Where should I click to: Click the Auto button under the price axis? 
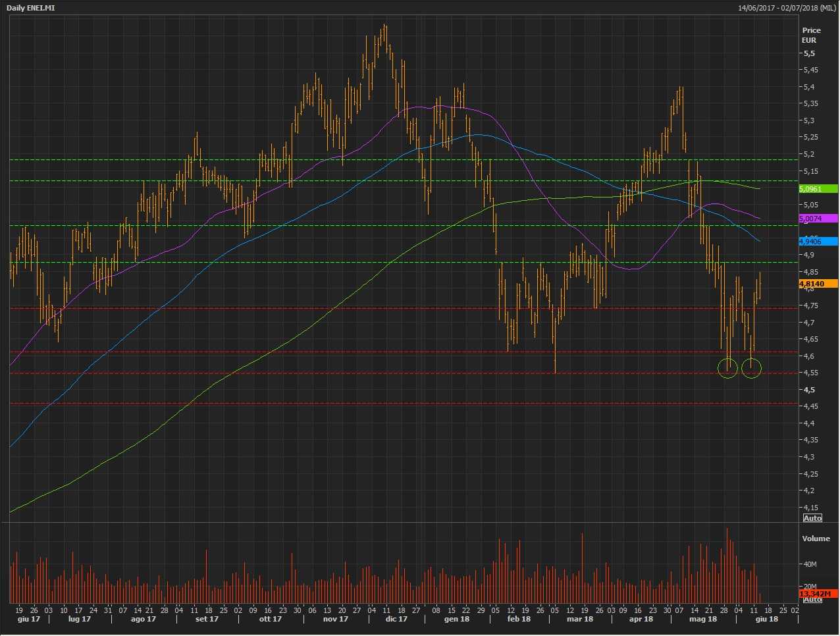[812, 518]
